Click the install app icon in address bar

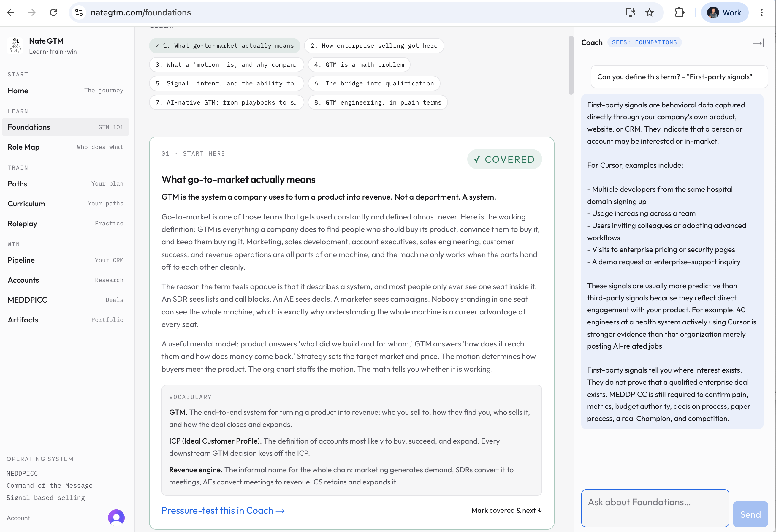pyautogui.click(x=630, y=13)
